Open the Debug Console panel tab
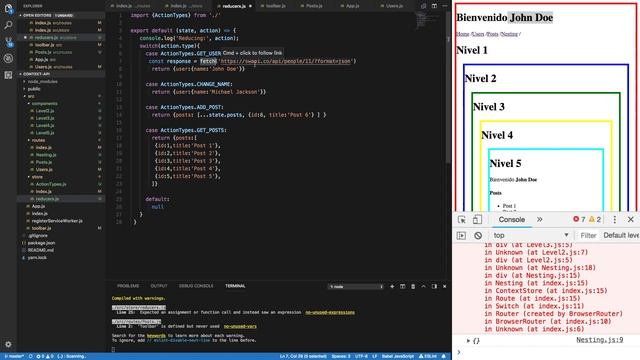This screenshot has width=640, height=360. coord(196,286)
